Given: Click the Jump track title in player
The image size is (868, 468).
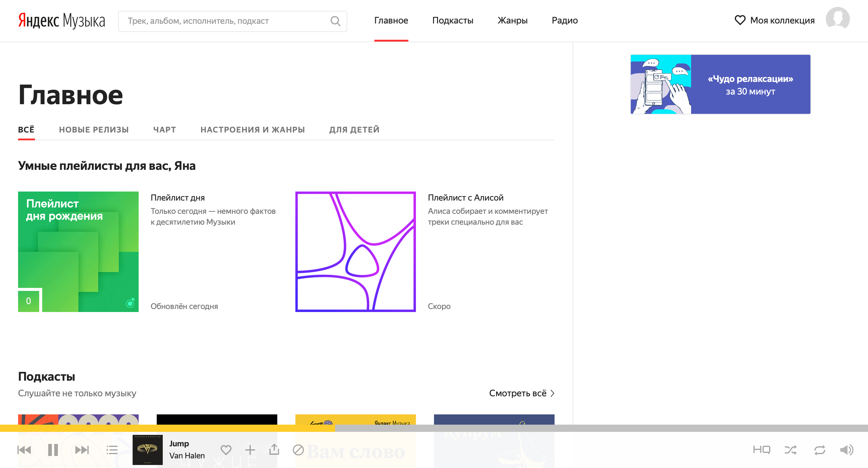Looking at the screenshot, I should (179, 443).
